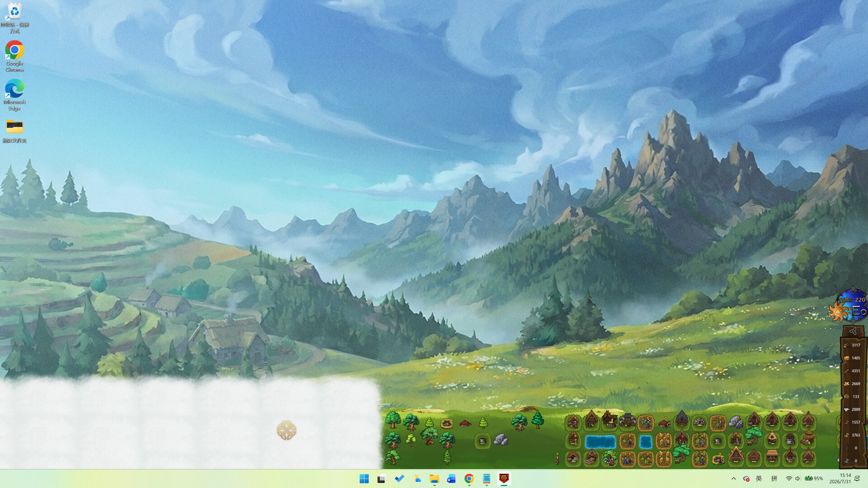
Task: Open the Year 220 calendar dial
Action: 854,305
